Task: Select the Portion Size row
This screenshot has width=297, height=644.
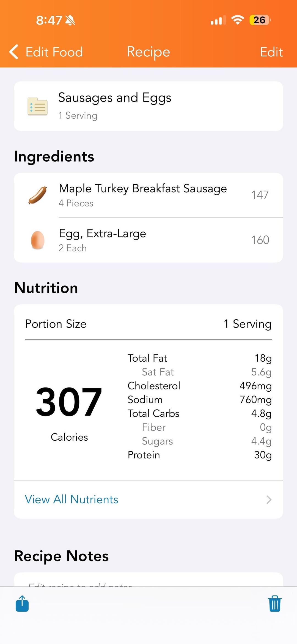Action: [x=56, y=324]
